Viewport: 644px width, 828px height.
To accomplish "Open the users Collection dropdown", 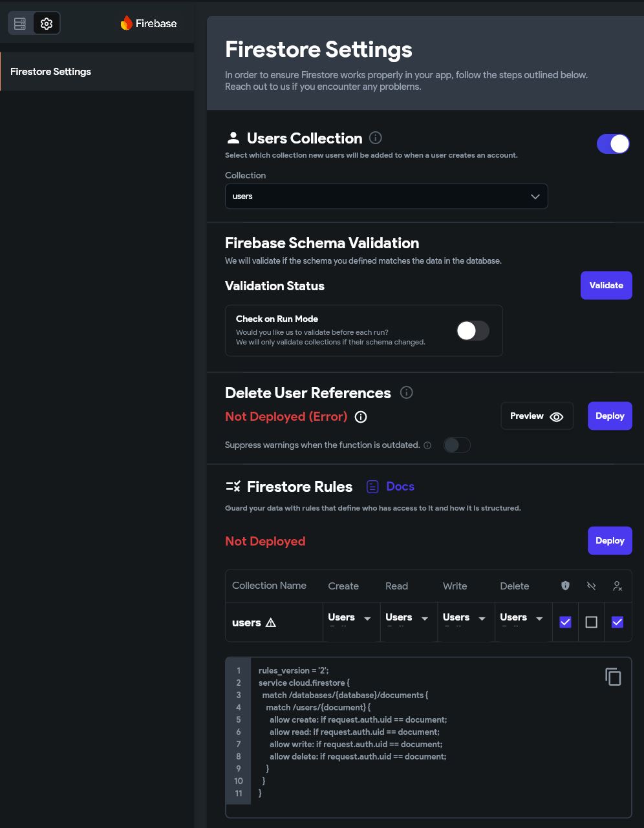I will click(386, 196).
